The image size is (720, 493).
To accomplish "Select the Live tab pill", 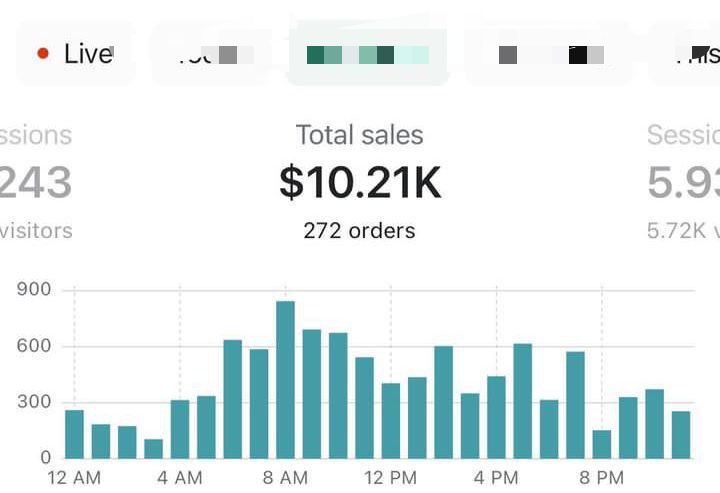I will pyautogui.click(x=76, y=54).
